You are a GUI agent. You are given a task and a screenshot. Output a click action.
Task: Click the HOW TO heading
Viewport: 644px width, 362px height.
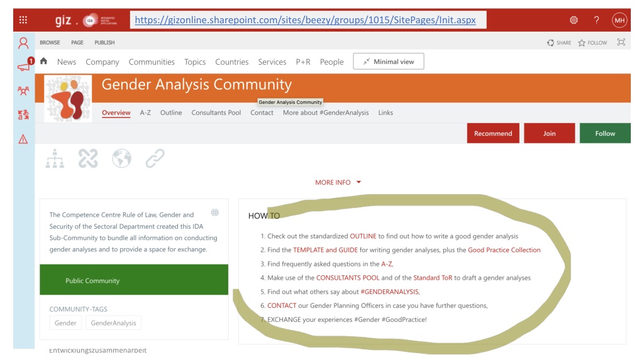(264, 216)
